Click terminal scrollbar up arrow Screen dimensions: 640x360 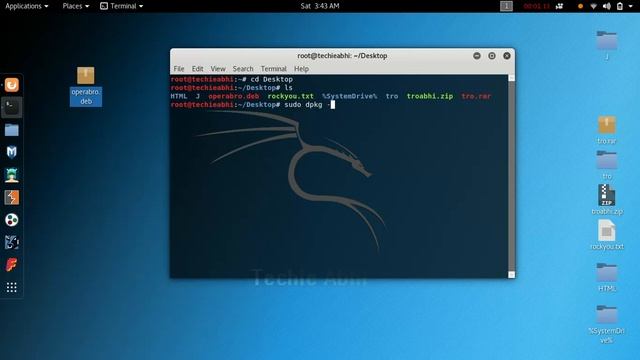click(511, 78)
